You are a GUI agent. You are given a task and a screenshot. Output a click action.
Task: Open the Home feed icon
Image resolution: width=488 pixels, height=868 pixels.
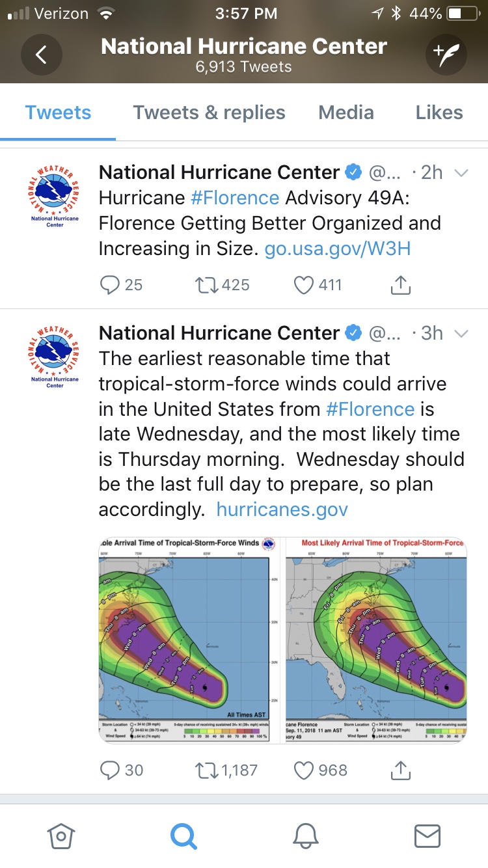(x=61, y=836)
